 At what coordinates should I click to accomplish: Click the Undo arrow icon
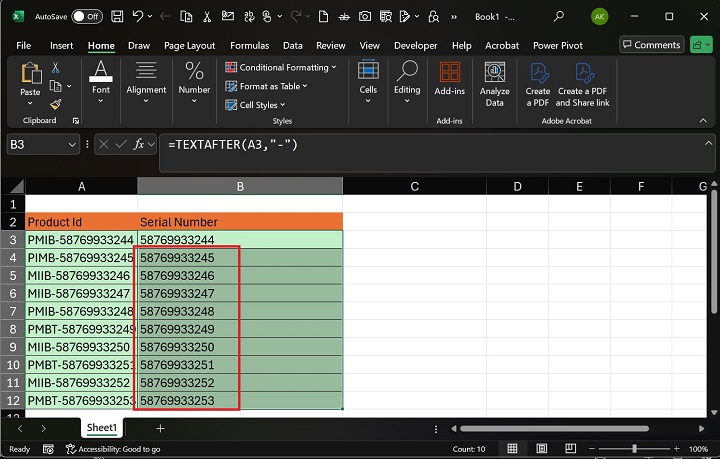pos(139,16)
